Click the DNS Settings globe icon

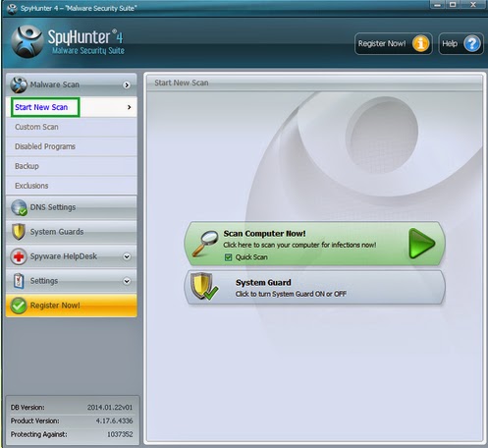coord(19,207)
